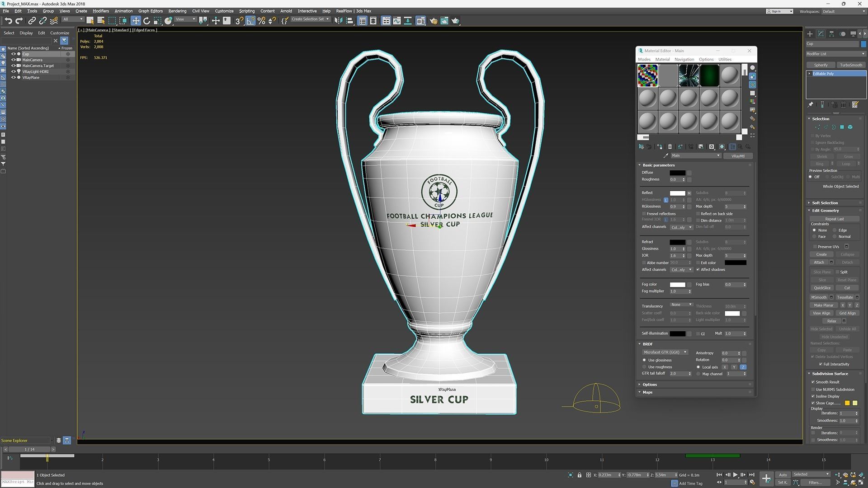Click the Get Material icon in Material Editor
868x488 pixels.
641,147
